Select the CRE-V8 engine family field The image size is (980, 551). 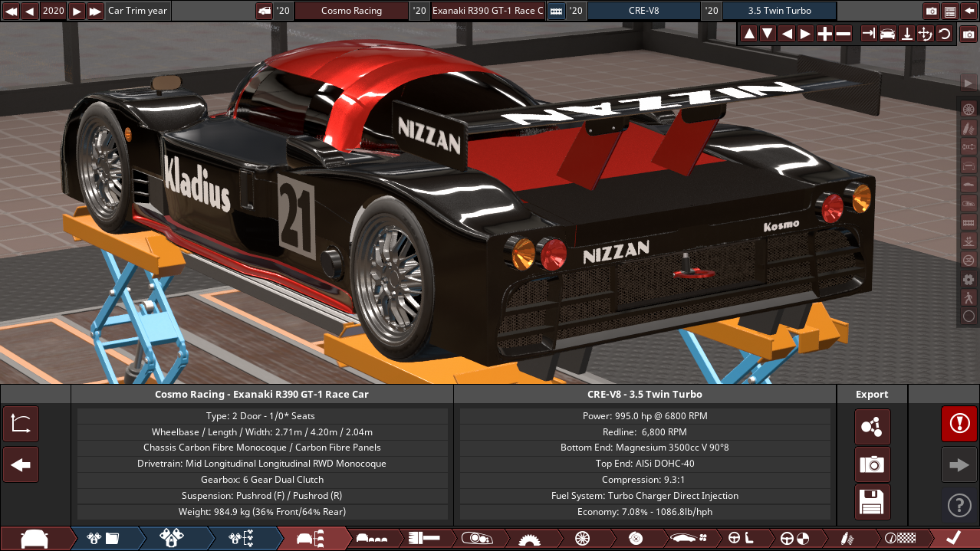tap(644, 11)
